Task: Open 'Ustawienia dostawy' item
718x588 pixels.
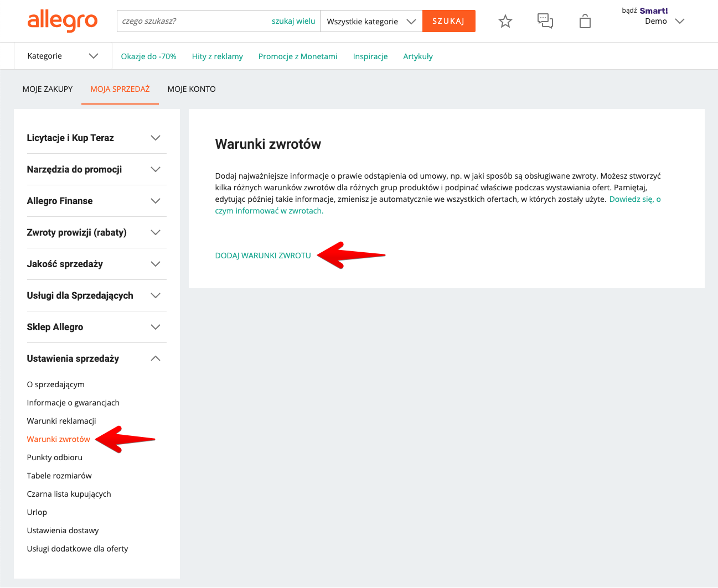Action: click(x=63, y=530)
